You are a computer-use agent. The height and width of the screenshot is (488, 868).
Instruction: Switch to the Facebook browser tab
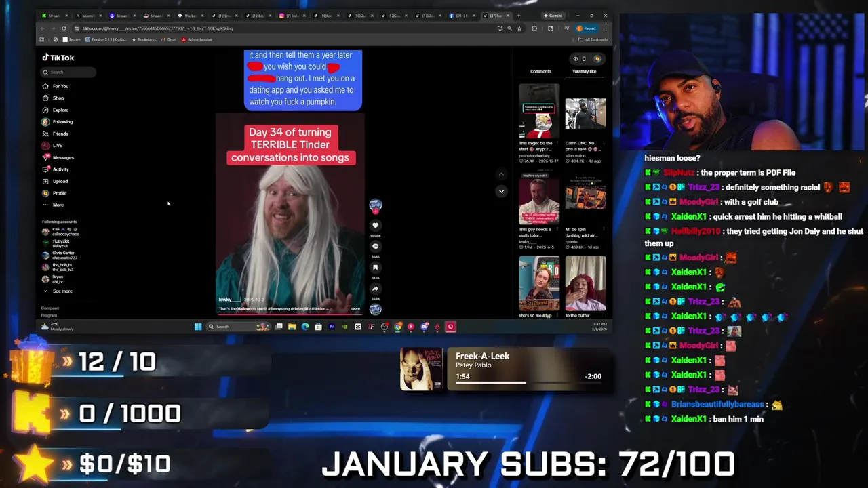pos(462,16)
